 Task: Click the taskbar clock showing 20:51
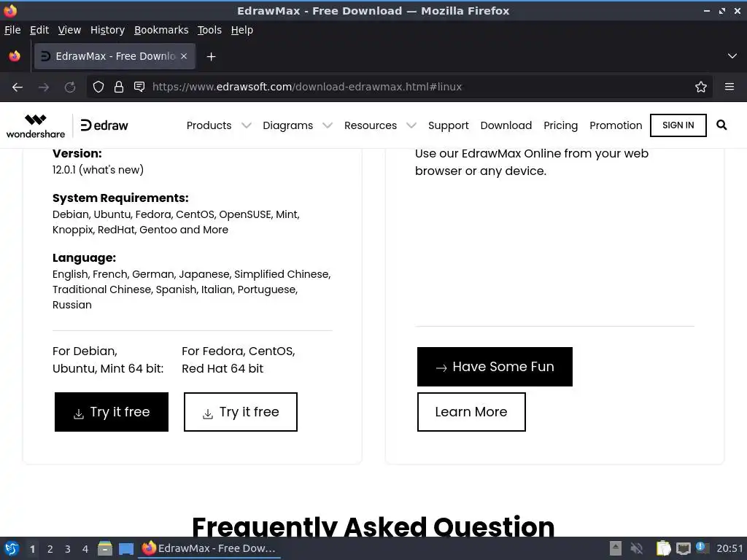(729, 548)
